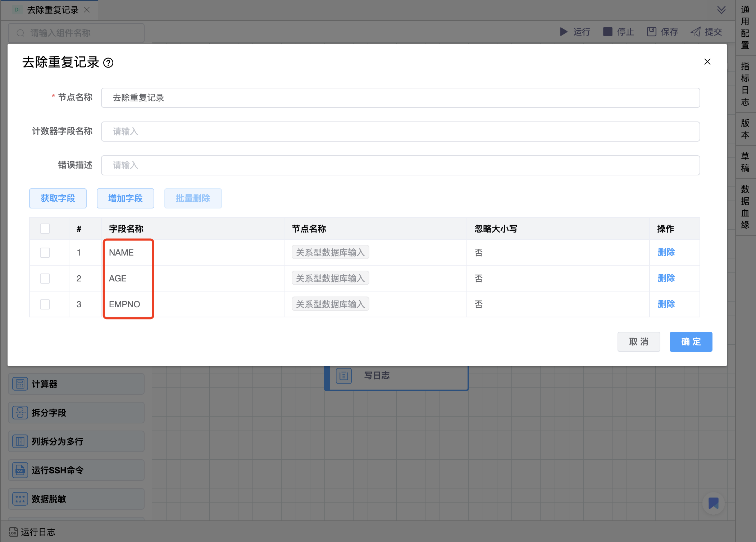Open node dropdown for AGE row
Viewport: 756px width, 542px height.
click(330, 278)
